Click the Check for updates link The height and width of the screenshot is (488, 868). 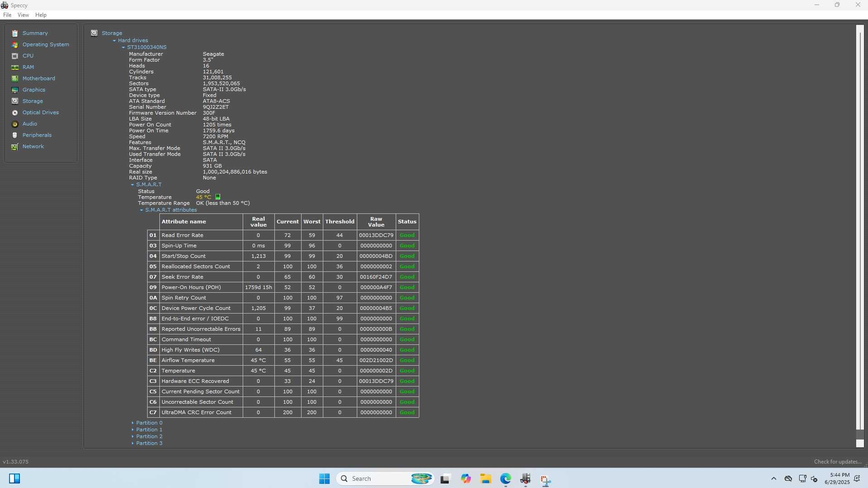[838, 462]
